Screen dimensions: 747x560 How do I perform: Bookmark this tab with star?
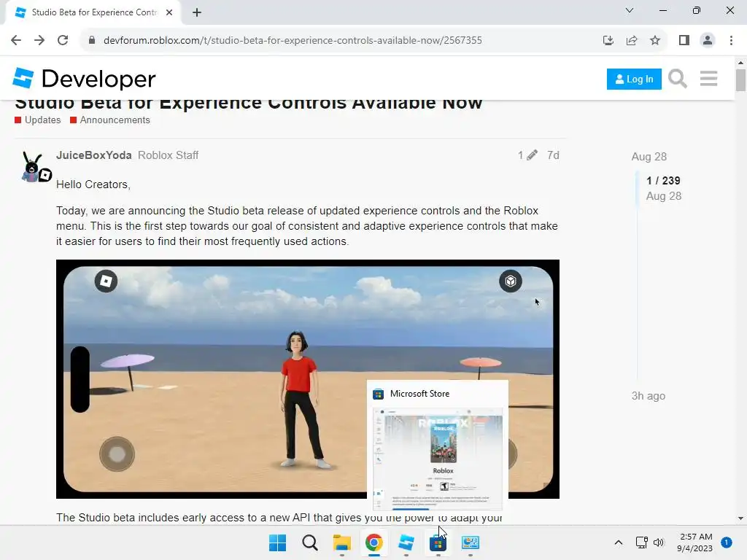pos(655,41)
